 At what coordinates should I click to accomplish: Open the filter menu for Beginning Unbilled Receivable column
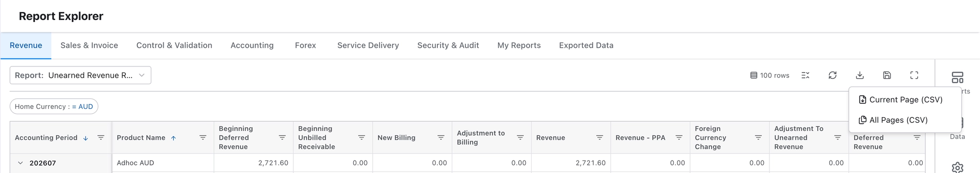tap(362, 138)
